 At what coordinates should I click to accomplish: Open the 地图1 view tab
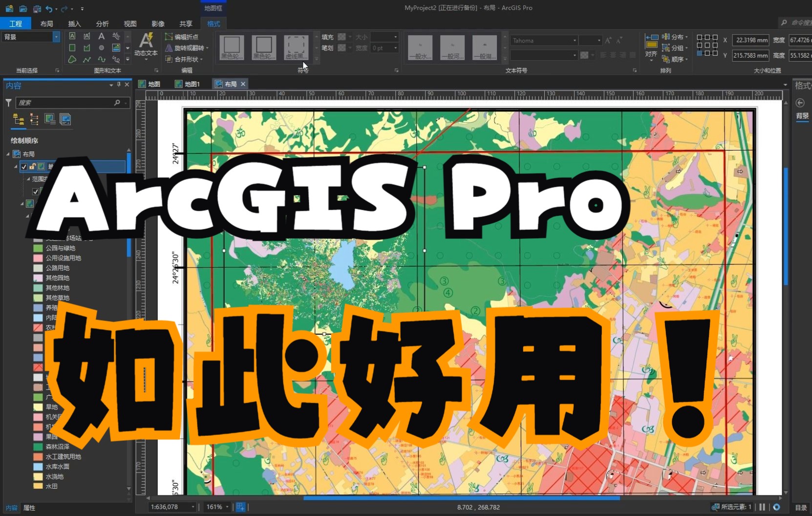188,84
